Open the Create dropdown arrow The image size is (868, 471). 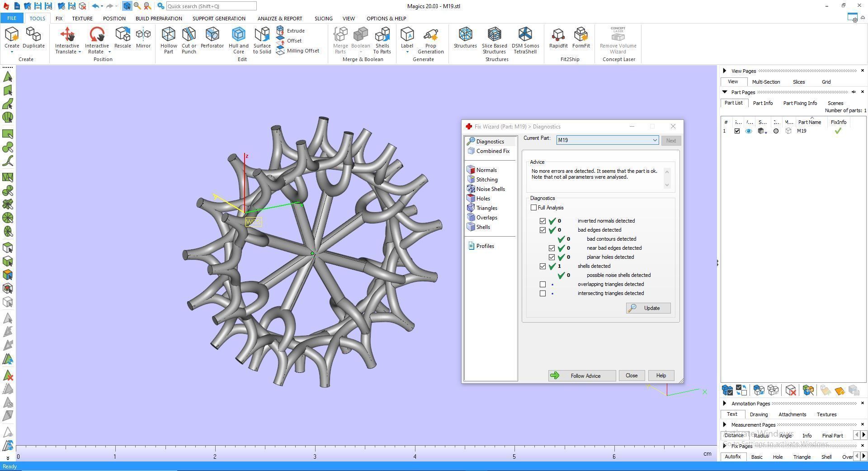pos(12,52)
